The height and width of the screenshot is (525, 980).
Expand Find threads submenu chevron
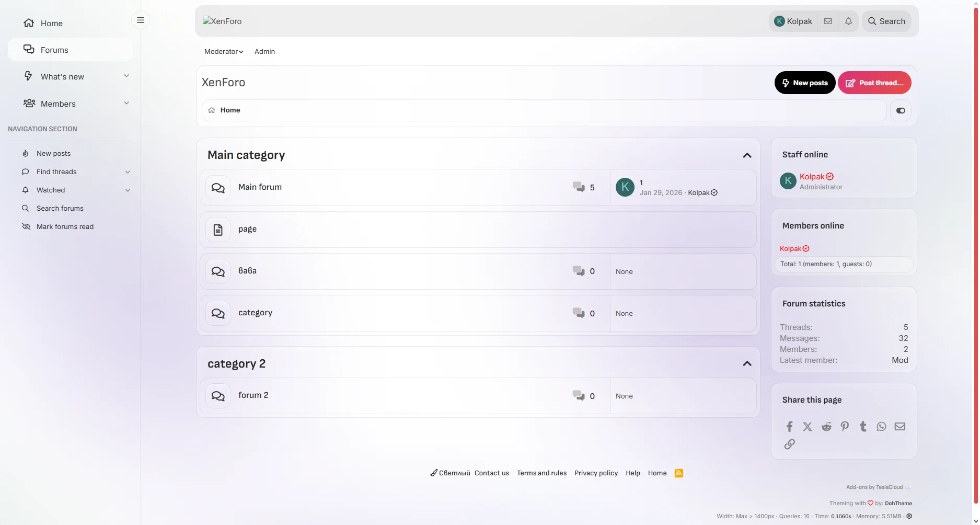coord(128,172)
